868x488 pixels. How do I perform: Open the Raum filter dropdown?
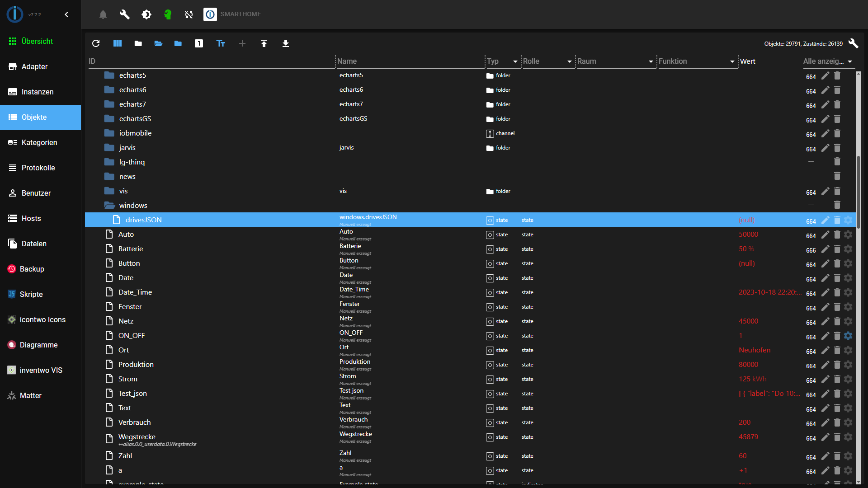[651, 61]
